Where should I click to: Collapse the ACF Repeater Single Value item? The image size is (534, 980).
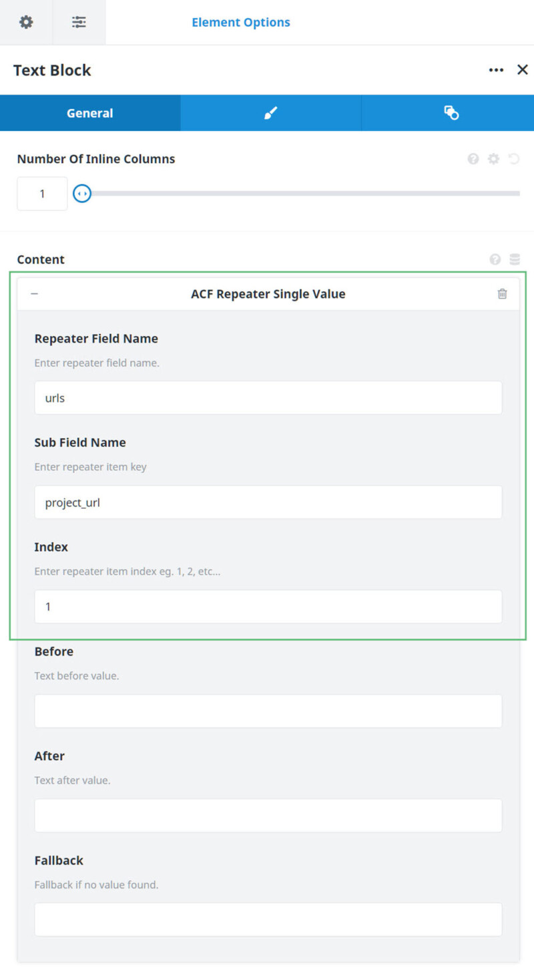tap(35, 293)
